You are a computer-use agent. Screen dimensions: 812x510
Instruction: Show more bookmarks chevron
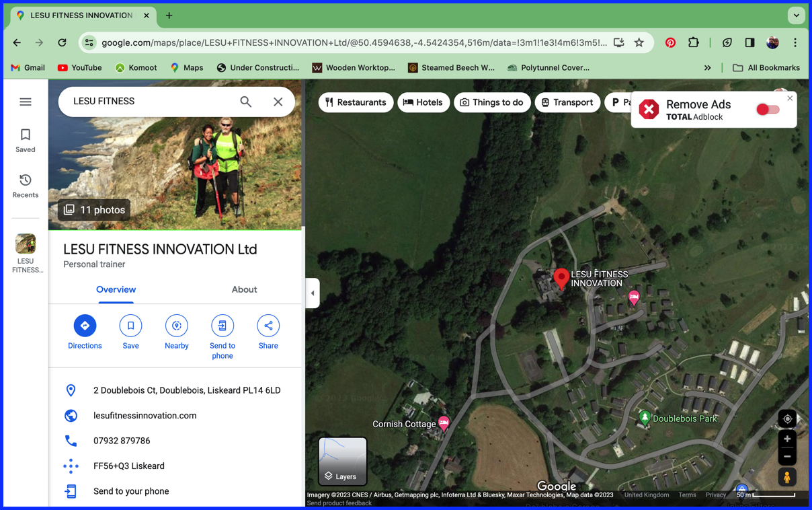click(707, 67)
